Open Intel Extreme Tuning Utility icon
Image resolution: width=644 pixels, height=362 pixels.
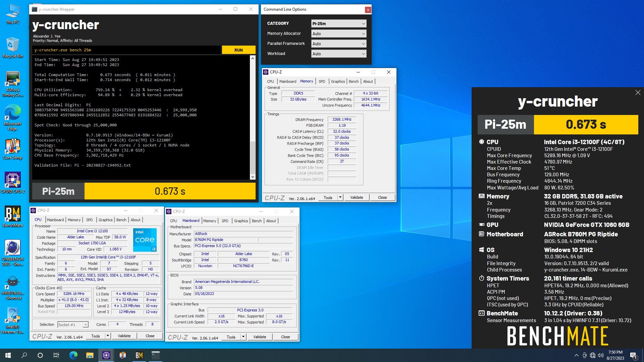[x=13, y=321]
